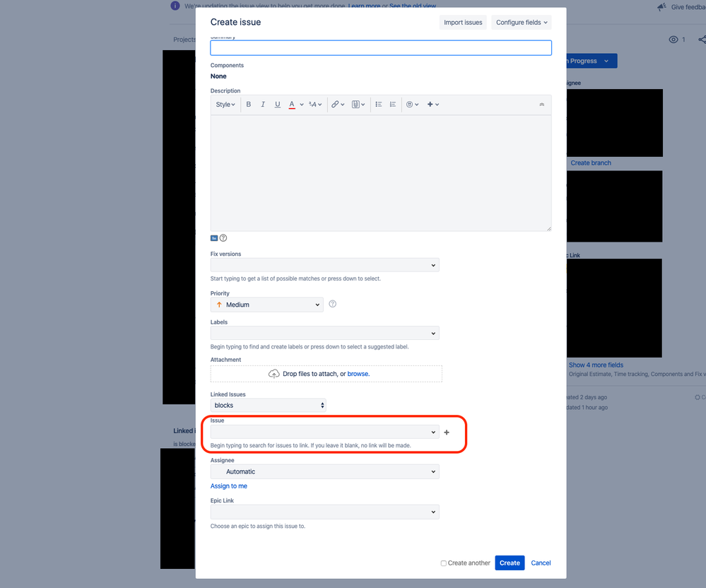The height and width of the screenshot is (588, 706).
Task: Click the Create button
Action: click(510, 563)
